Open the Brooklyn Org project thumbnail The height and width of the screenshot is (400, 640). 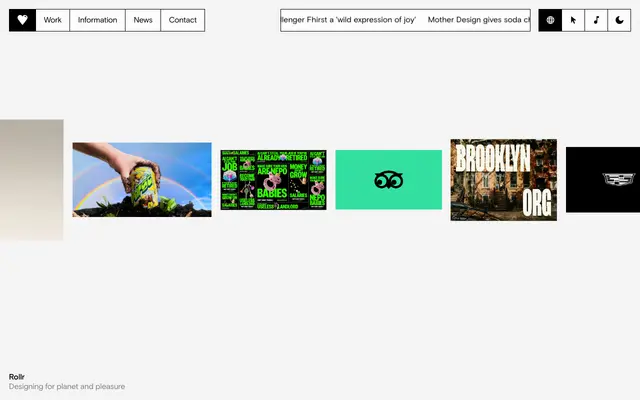[x=503, y=180]
